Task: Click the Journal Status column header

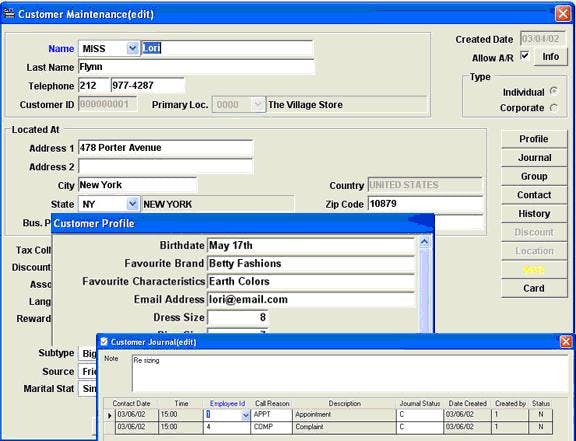Action: pos(420,404)
